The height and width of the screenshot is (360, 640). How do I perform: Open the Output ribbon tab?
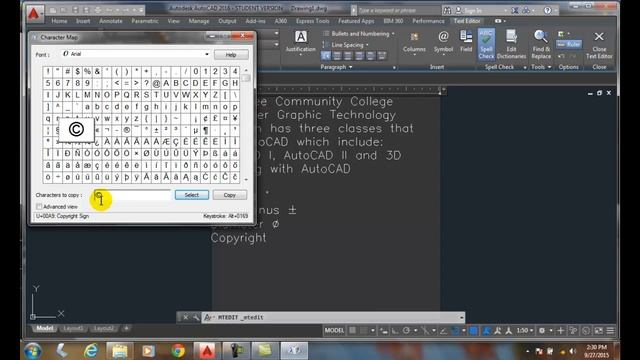tap(227, 21)
